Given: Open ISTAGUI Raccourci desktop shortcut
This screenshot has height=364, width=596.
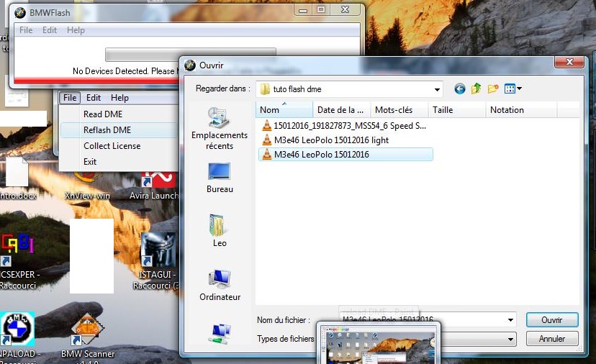Looking at the screenshot, I should click(x=157, y=261).
